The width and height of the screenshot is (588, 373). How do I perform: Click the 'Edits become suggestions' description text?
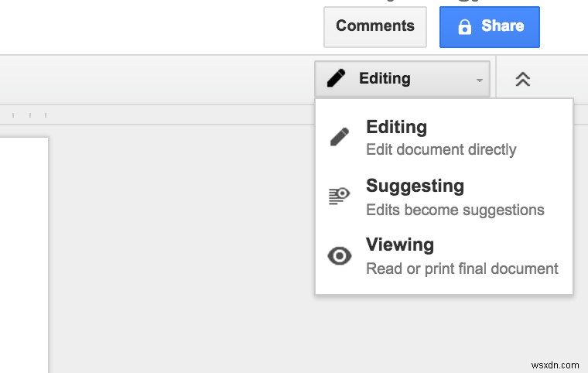tap(455, 210)
